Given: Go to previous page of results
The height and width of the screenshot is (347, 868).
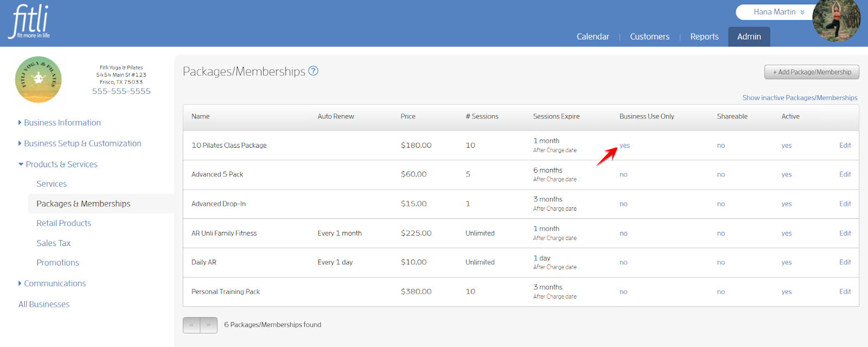Looking at the screenshot, I should click(192, 325).
